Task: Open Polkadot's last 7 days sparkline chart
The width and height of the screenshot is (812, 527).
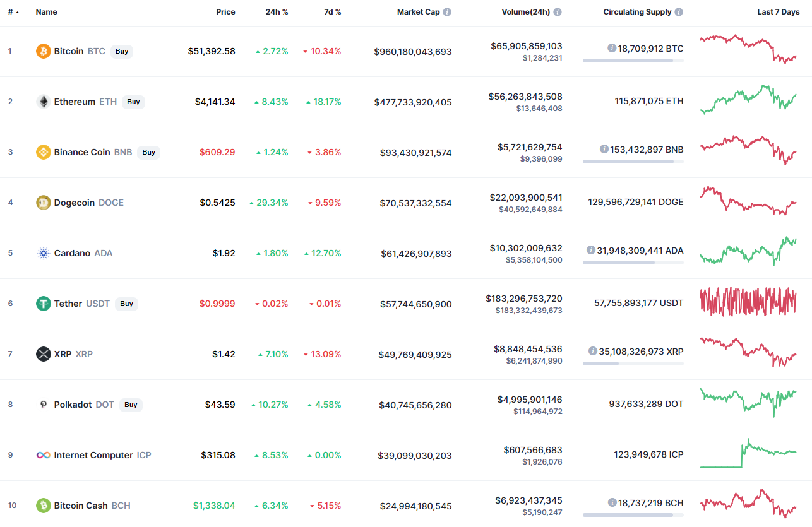Action: [x=748, y=403]
